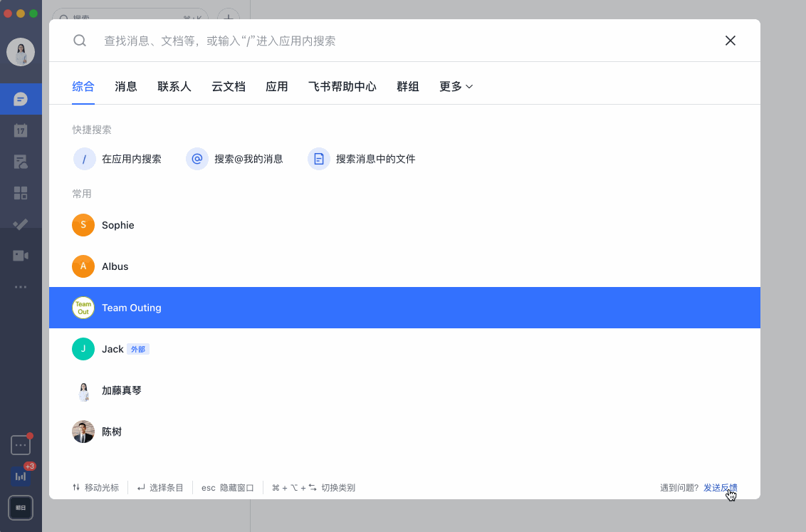Click the @ mention search icon
The image size is (806, 532).
[x=197, y=159]
